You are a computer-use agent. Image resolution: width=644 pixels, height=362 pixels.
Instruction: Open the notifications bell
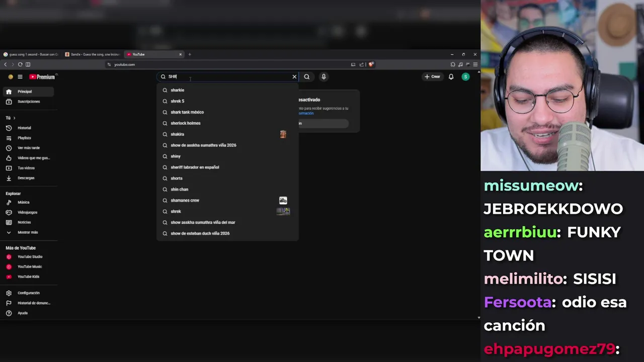(451, 77)
